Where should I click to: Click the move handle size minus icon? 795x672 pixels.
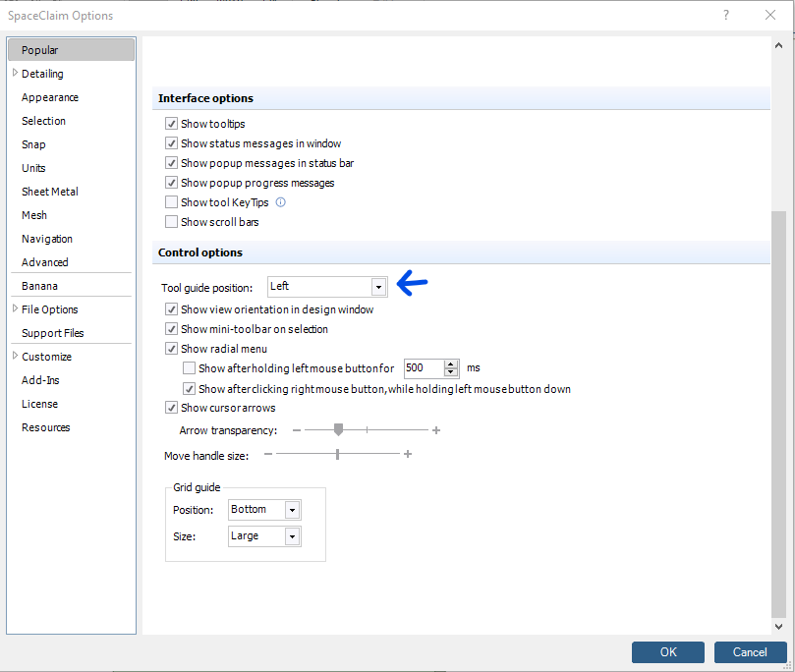(268, 454)
